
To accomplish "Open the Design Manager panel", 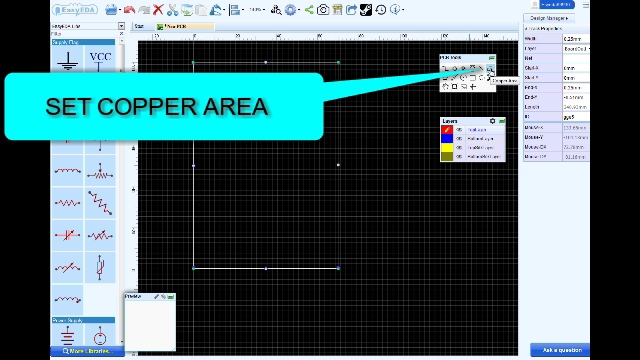I will pos(549,18).
